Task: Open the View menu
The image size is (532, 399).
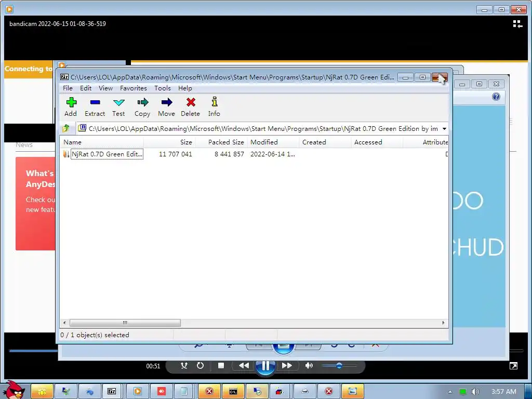Action: tap(105, 88)
